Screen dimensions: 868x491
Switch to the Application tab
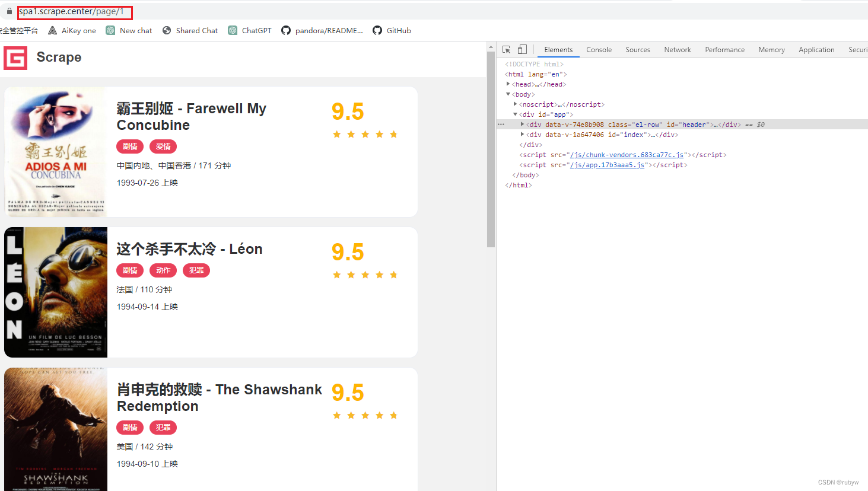[816, 50]
